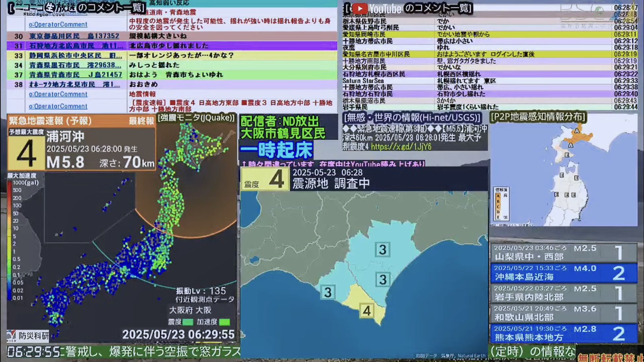Screen dimensions: 644x362
Task: Click the 信頼度 A-E legend in the P2P map
Action: click(x=501, y=204)
